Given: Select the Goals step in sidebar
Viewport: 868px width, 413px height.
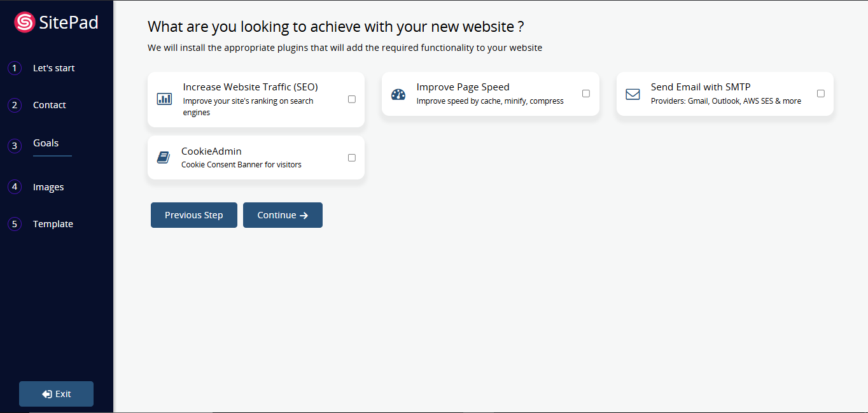Looking at the screenshot, I should 46,143.
